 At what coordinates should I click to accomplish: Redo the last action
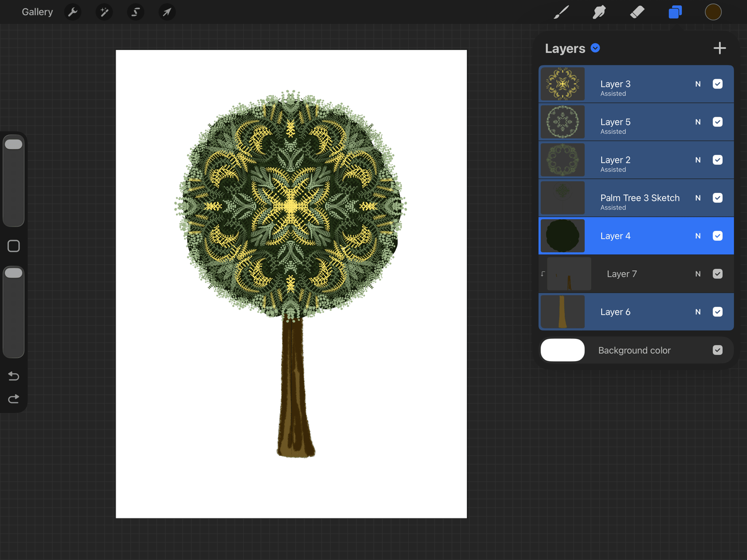coord(14,399)
